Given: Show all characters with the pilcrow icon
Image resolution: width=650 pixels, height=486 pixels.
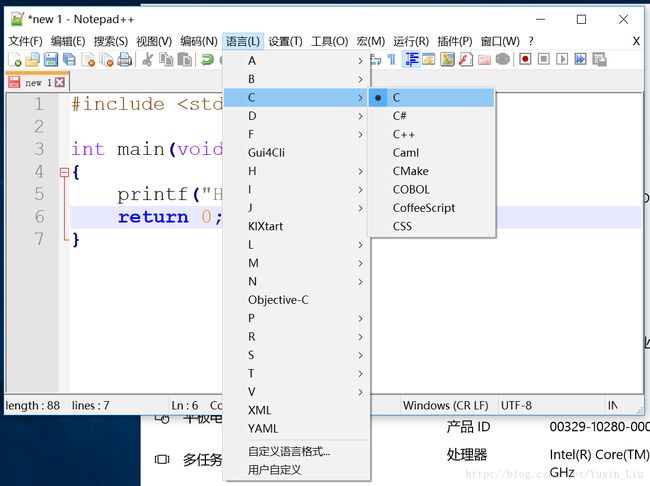Looking at the screenshot, I should coord(391,60).
